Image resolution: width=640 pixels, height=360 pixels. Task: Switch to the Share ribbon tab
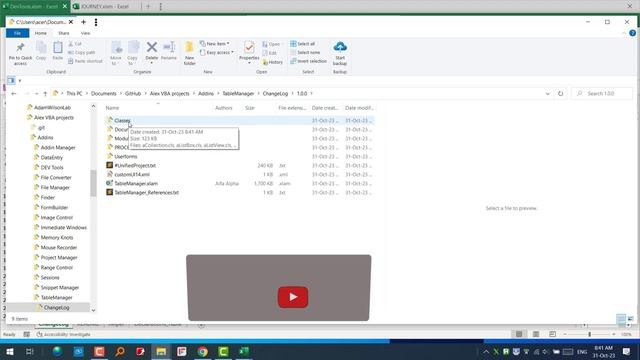tap(64, 33)
